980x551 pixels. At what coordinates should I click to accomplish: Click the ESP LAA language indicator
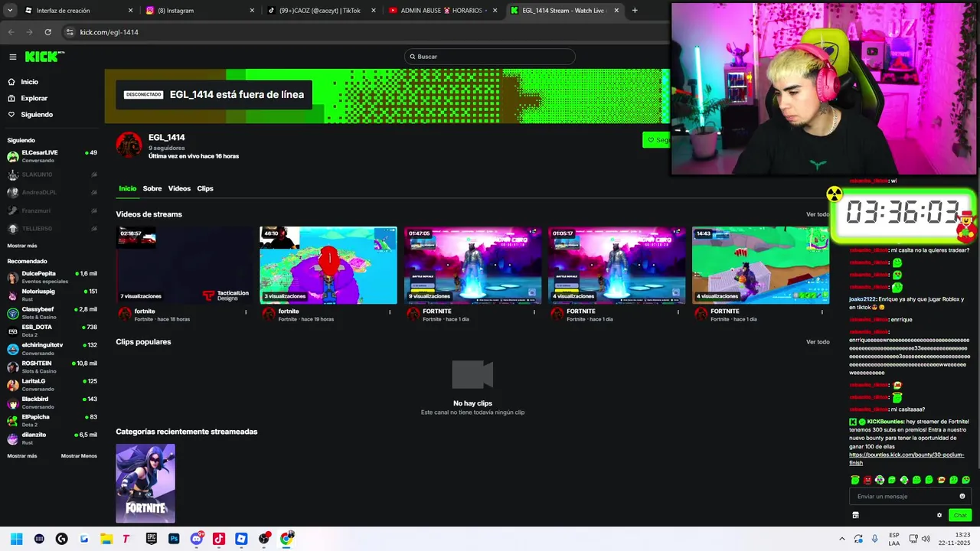[894, 539]
